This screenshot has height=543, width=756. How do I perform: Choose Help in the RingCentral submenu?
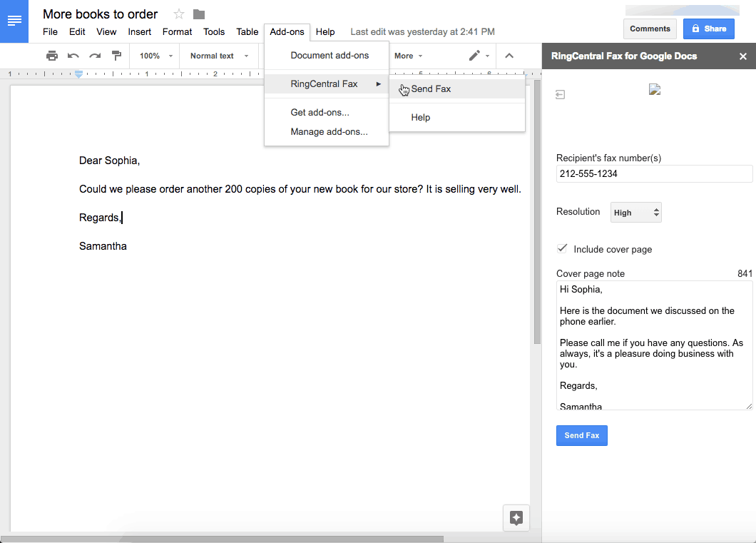(457, 117)
